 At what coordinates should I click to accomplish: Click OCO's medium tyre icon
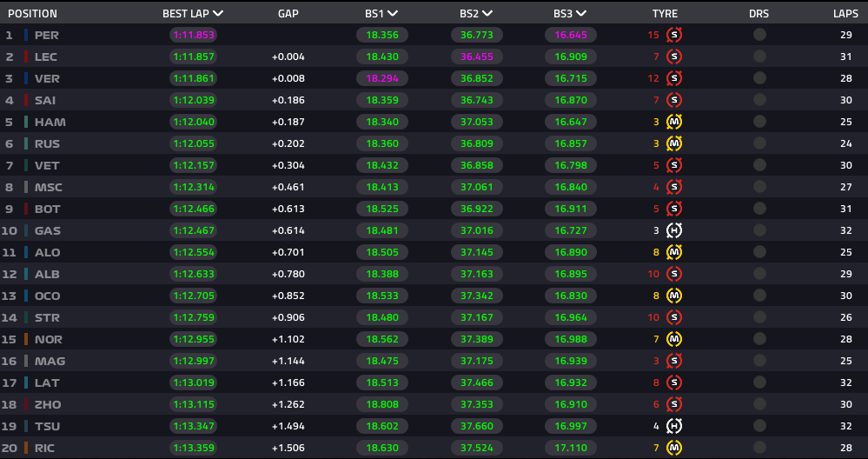(673, 296)
